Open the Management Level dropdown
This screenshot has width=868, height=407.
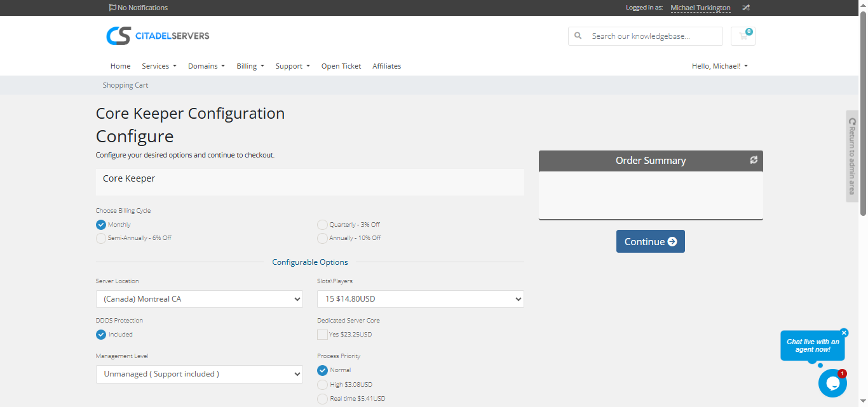point(199,374)
